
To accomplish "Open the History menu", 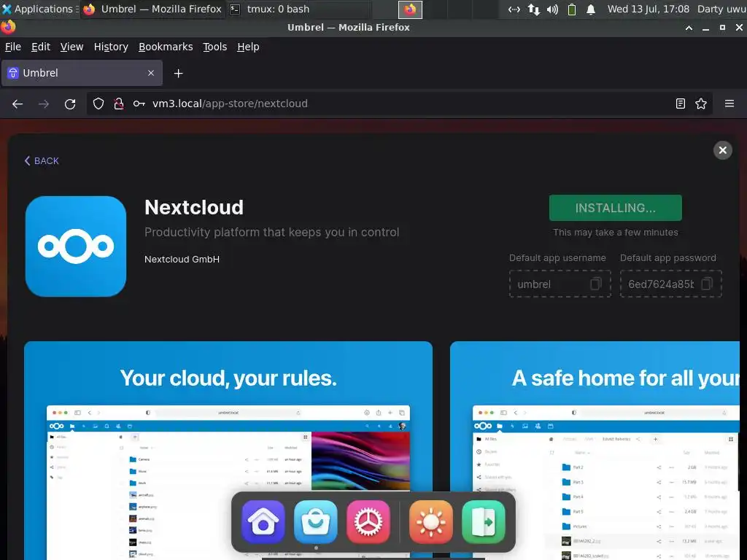I will point(111,47).
